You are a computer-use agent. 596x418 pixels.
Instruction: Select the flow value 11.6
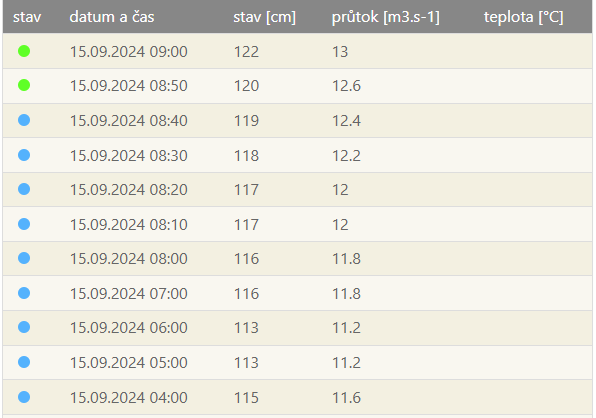tap(346, 398)
